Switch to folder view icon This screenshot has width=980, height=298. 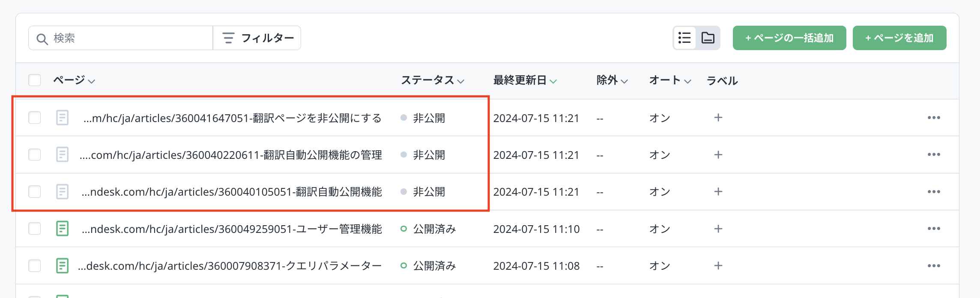click(x=708, y=38)
